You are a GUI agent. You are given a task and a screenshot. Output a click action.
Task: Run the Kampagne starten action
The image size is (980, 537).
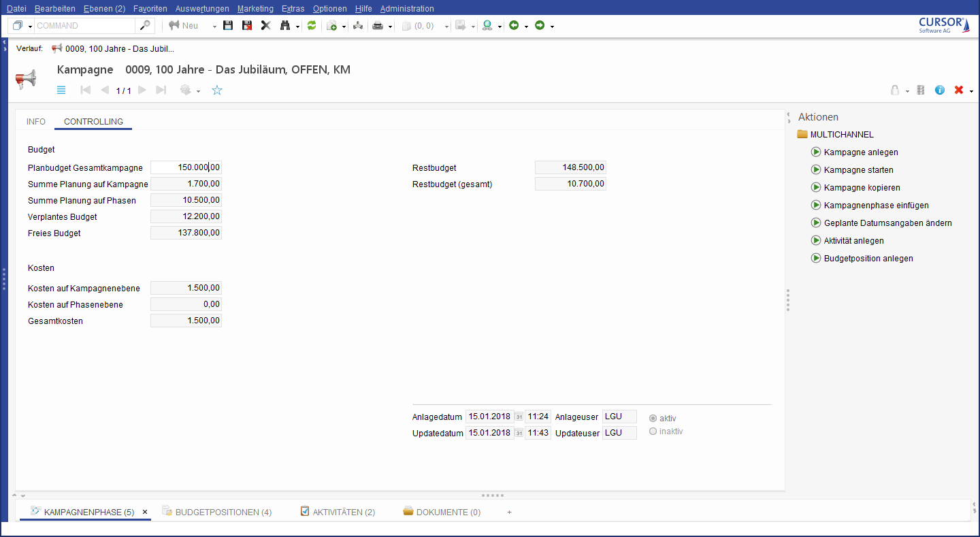pos(858,170)
